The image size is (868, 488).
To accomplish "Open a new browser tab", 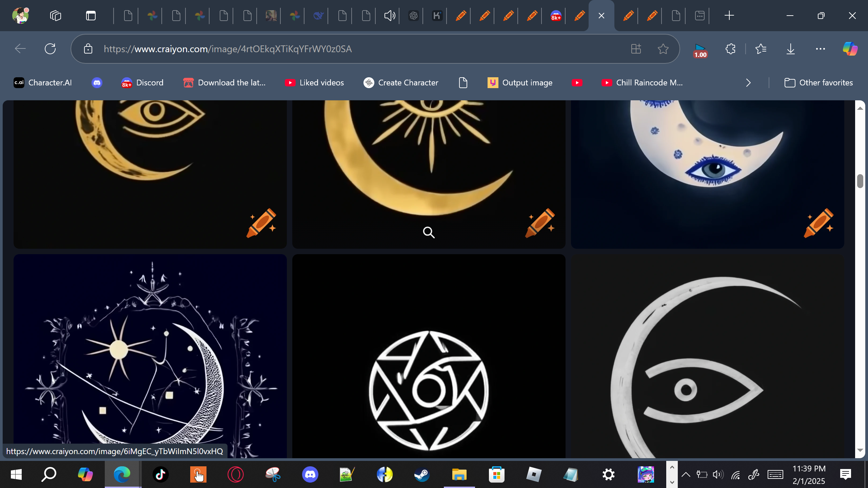I will [x=729, y=16].
